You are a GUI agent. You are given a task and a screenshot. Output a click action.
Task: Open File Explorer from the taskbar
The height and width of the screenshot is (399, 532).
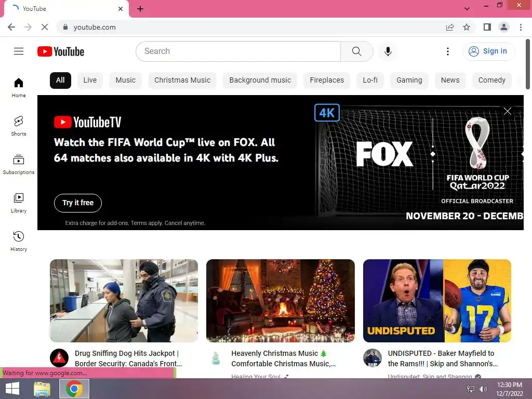42,389
